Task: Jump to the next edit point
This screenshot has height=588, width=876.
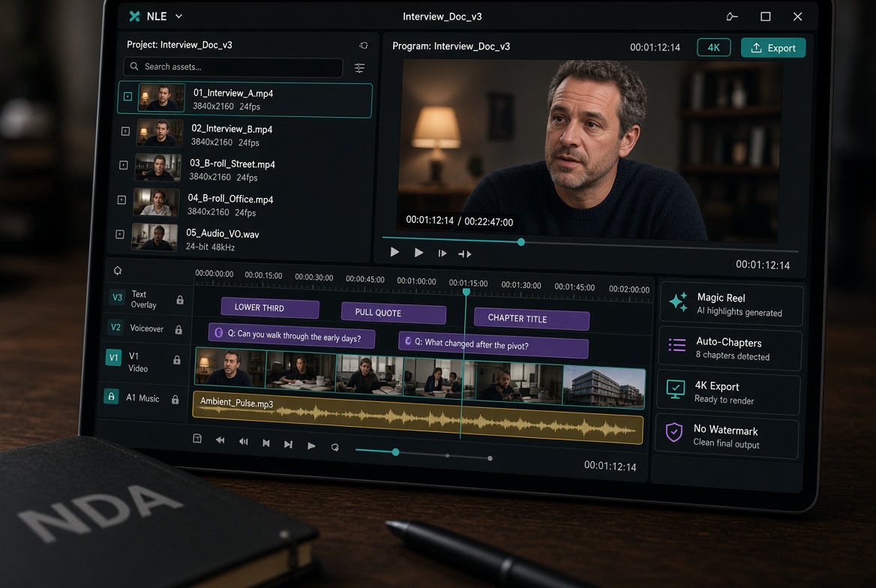Action: pos(288,444)
